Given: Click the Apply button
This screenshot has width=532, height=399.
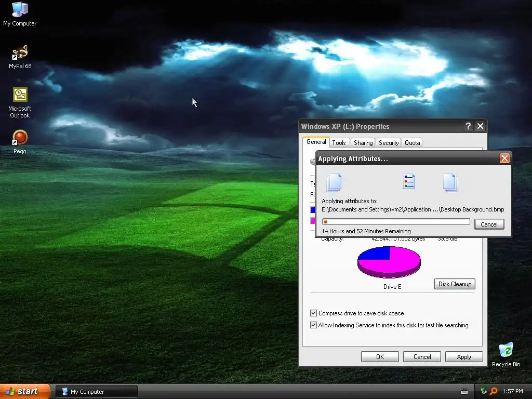Looking at the screenshot, I should (x=464, y=356).
